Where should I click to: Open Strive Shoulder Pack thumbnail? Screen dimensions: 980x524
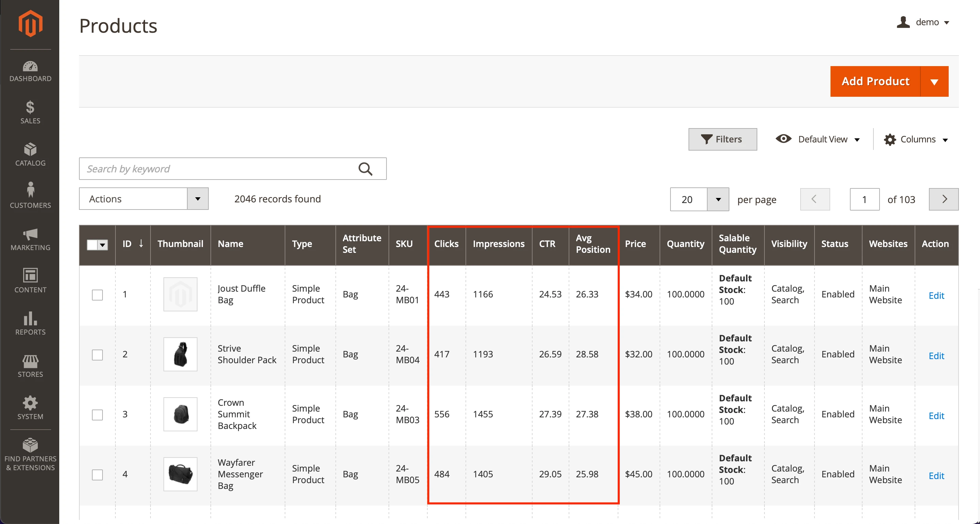tap(180, 354)
